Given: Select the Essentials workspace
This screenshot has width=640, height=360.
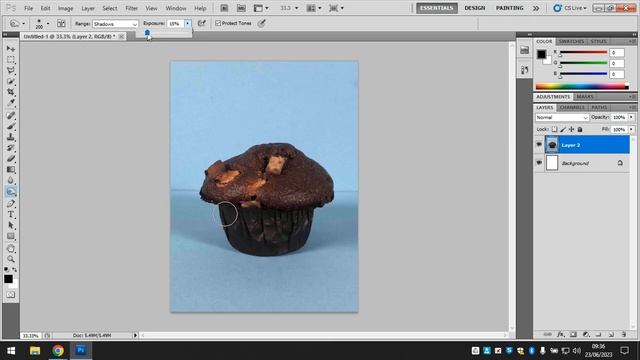Looking at the screenshot, I should (437, 8).
